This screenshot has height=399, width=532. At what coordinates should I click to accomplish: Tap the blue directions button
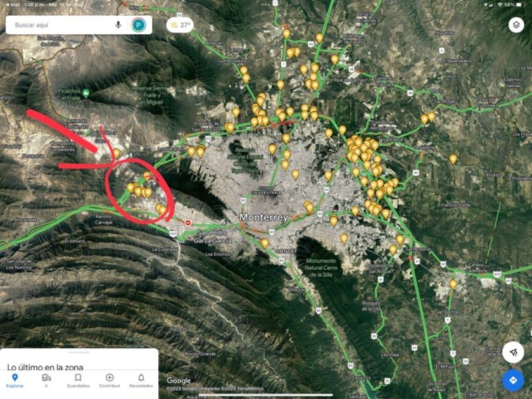513,380
